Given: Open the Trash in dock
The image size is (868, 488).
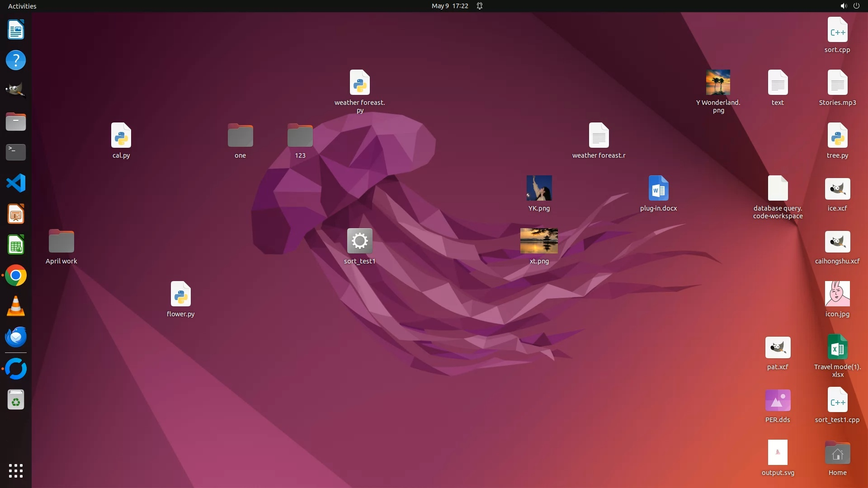Looking at the screenshot, I should [15, 400].
